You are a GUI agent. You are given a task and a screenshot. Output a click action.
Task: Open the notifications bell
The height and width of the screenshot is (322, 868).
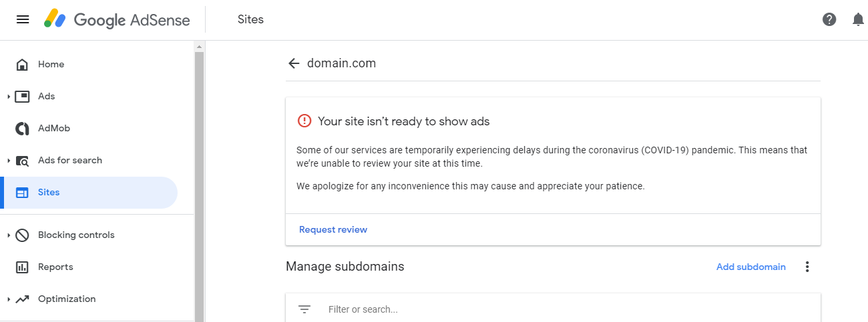859,19
